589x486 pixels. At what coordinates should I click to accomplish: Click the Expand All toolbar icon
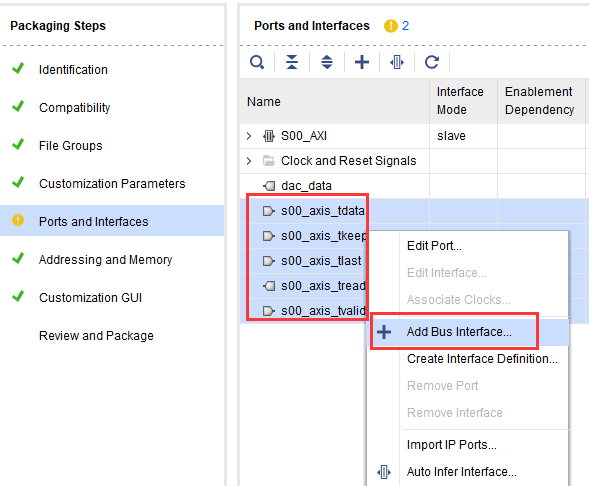click(327, 62)
